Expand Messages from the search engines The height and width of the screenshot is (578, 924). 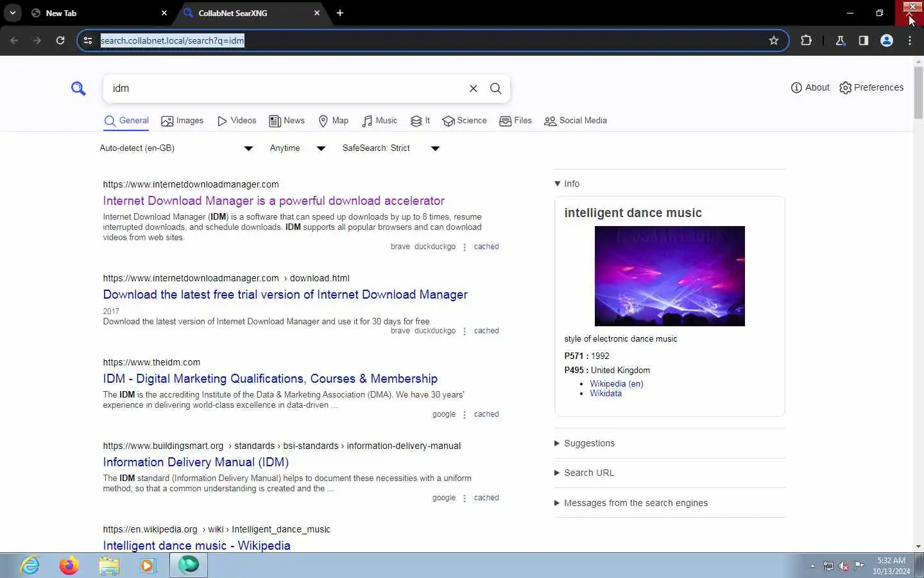click(x=631, y=503)
